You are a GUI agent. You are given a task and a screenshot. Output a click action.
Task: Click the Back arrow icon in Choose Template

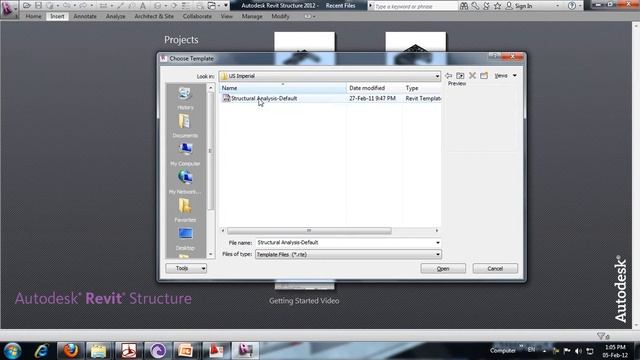pyautogui.click(x=449, y=76)
